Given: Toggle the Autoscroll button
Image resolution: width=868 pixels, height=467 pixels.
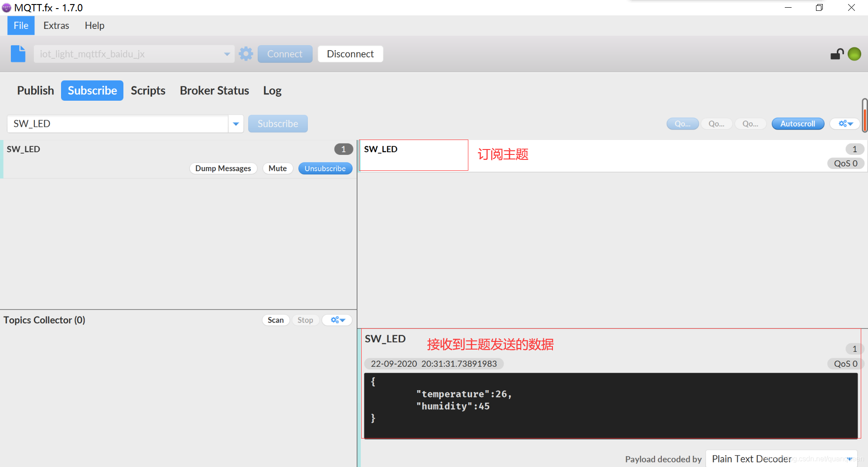Looking at the screenshot, I should pos(798,124).
